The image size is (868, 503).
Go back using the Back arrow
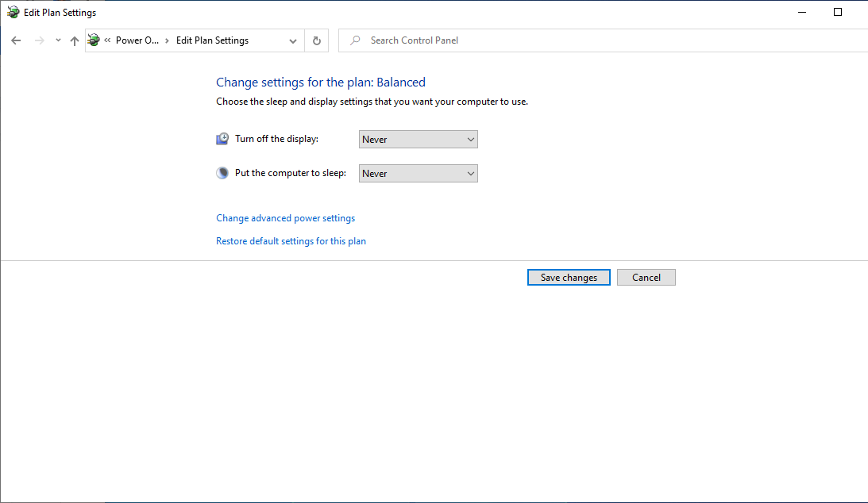coord(16,40)
